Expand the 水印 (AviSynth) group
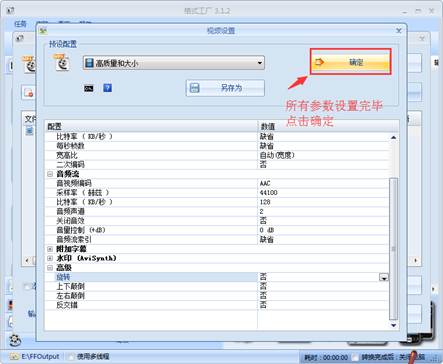 pos(50,258)
